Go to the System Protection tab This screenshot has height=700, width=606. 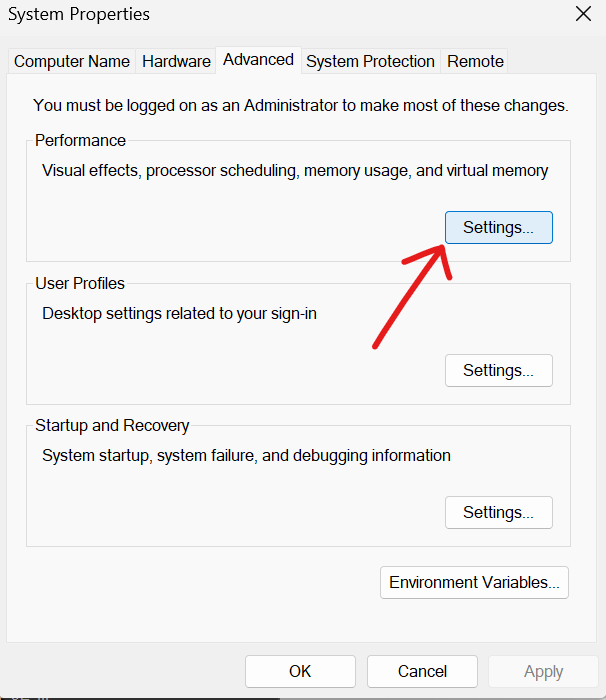pyautogui.click(x=370, y=62)
